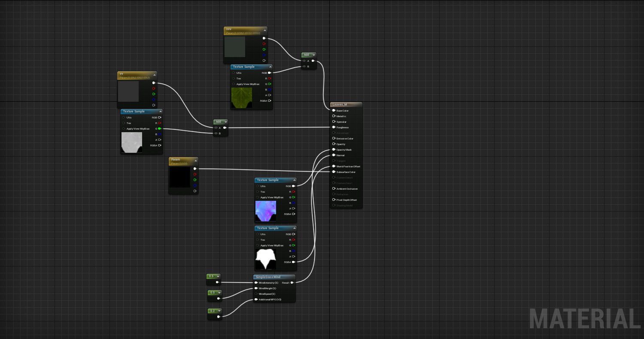The image size is (644, 339).
Task: Click the Roughness input pin on Leaves_M
Action: coord(333,127)
